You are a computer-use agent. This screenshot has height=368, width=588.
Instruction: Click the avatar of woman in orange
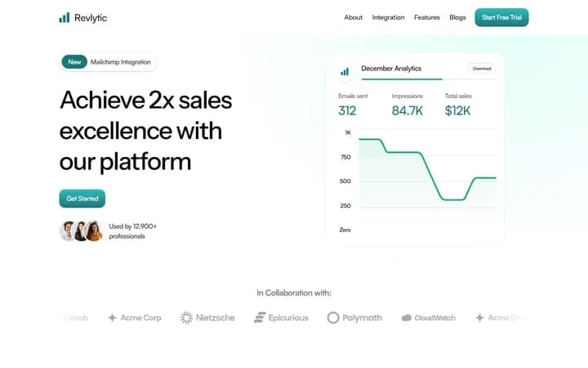94,231
